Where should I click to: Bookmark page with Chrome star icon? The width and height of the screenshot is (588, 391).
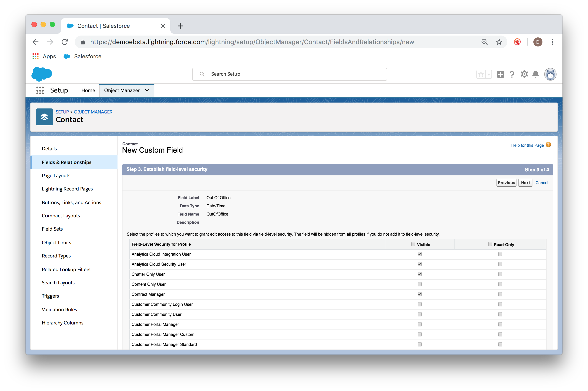point(499,42)
